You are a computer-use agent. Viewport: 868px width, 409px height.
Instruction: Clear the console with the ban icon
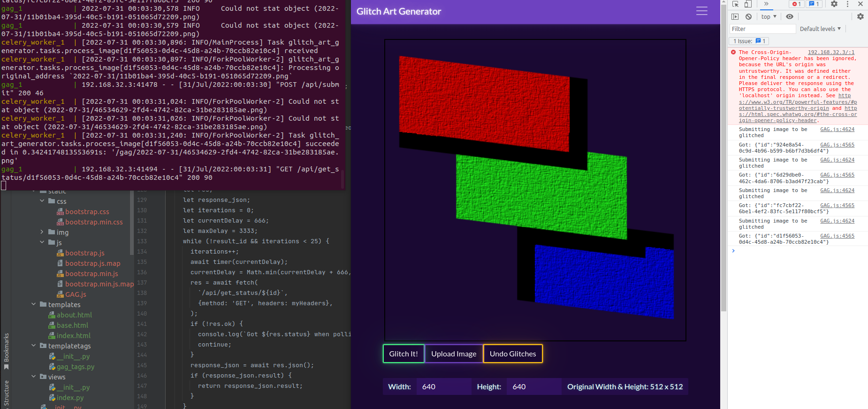pyautogui.click(x=749, y=16)
